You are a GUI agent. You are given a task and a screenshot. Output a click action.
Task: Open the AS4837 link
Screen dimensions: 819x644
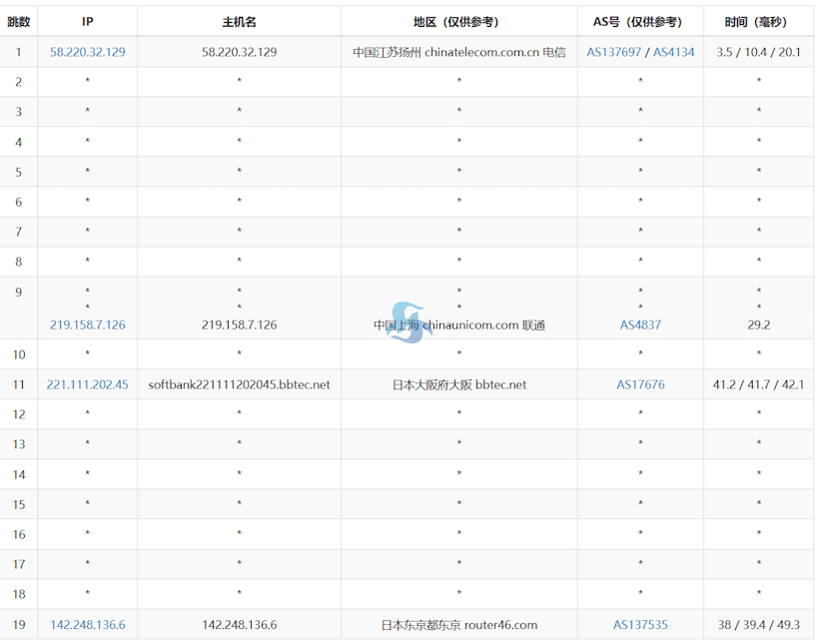(x=640, y=324)
